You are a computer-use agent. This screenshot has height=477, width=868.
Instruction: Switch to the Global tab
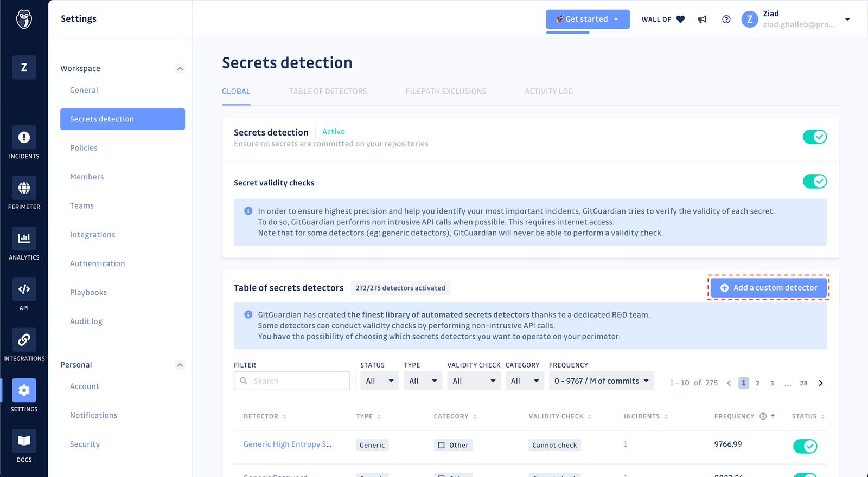tap(236, 92)
